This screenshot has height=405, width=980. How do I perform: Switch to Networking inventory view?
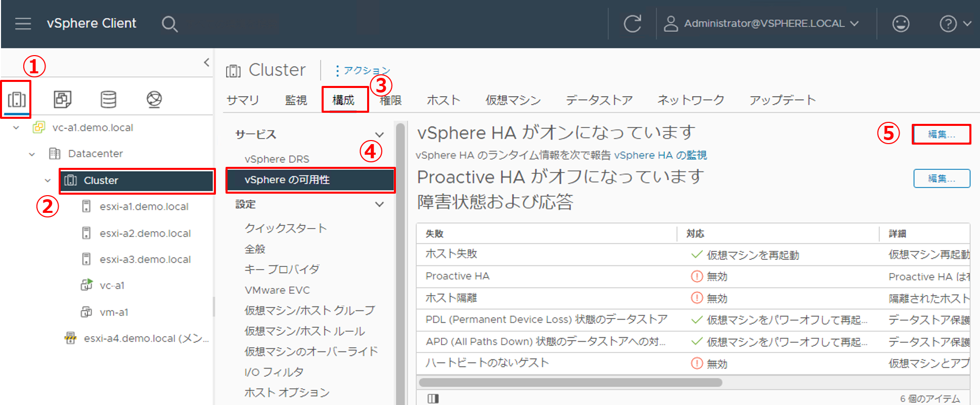[154, 99]
